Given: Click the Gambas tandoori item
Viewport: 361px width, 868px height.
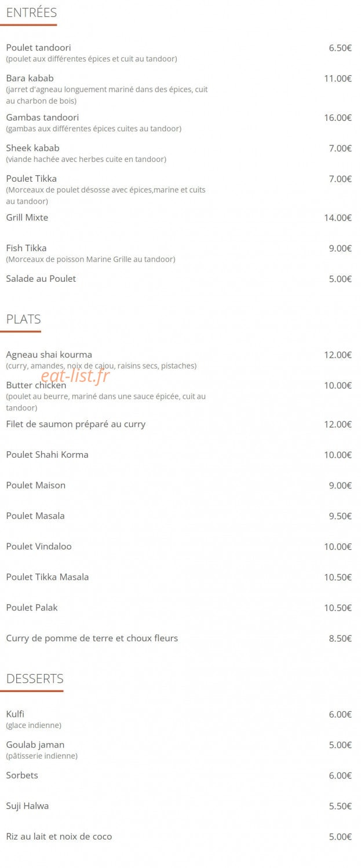Looking at the screenshot, I should 42,117.
